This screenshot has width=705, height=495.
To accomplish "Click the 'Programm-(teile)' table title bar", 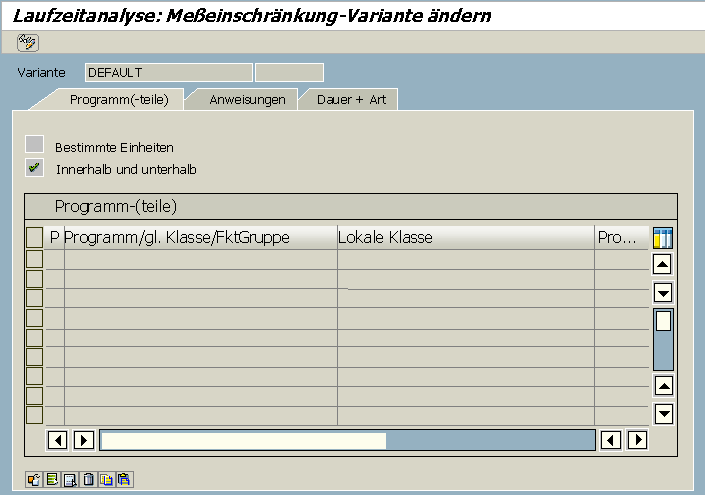I will click(351, 206).
